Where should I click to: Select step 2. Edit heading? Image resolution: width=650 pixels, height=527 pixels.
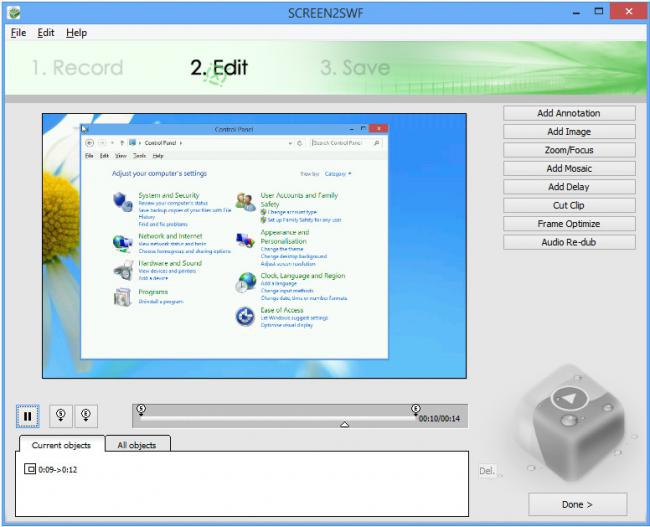pos(219,68)
